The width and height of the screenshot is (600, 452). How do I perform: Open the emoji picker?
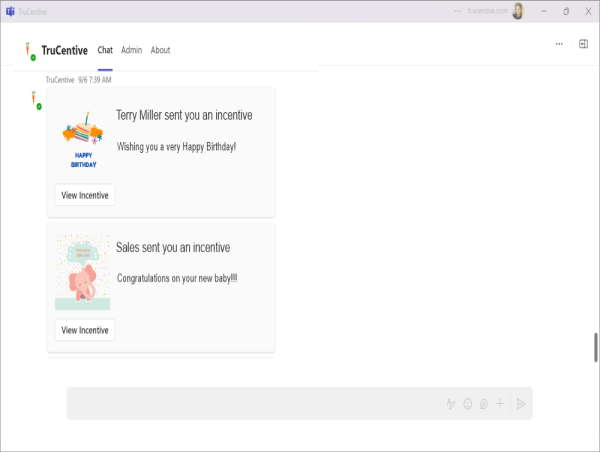point(468,404)
